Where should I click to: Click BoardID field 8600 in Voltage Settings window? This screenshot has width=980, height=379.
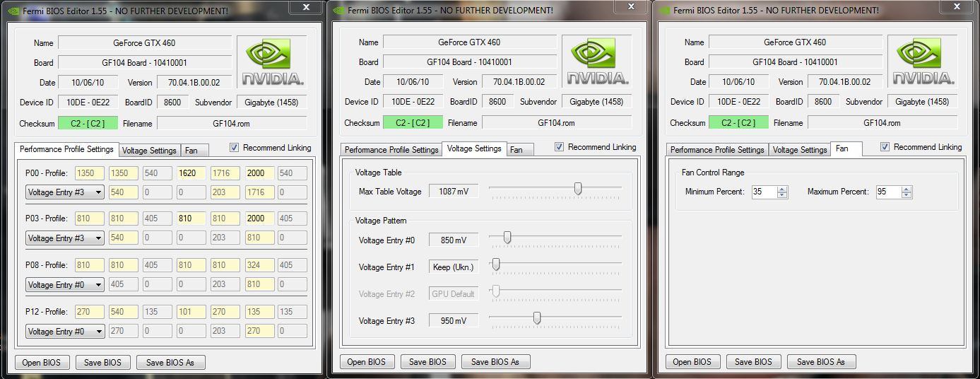pyautogui.click(x=497, y=102)
